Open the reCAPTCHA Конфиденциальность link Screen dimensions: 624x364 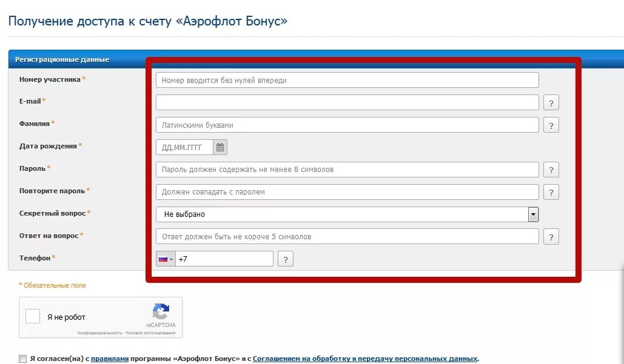pyautogui.click(x=99, y=333)
